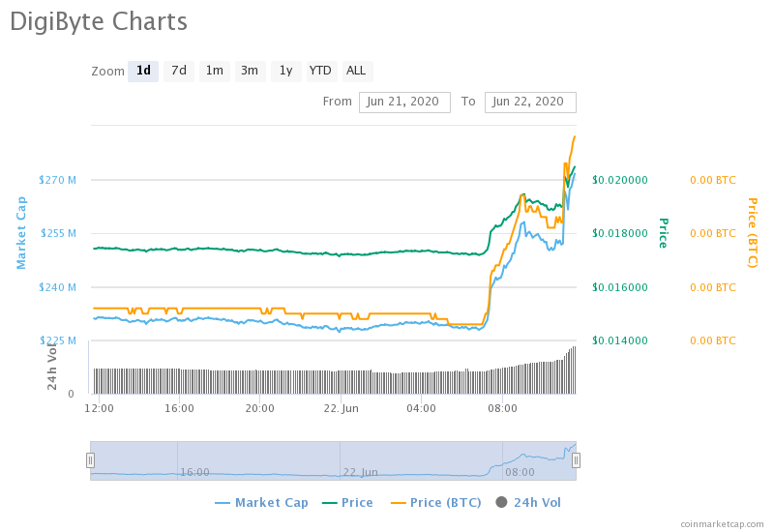Click the $240 M market cap axis label
The image size is (774, 532).
click(x=58, y=287)
